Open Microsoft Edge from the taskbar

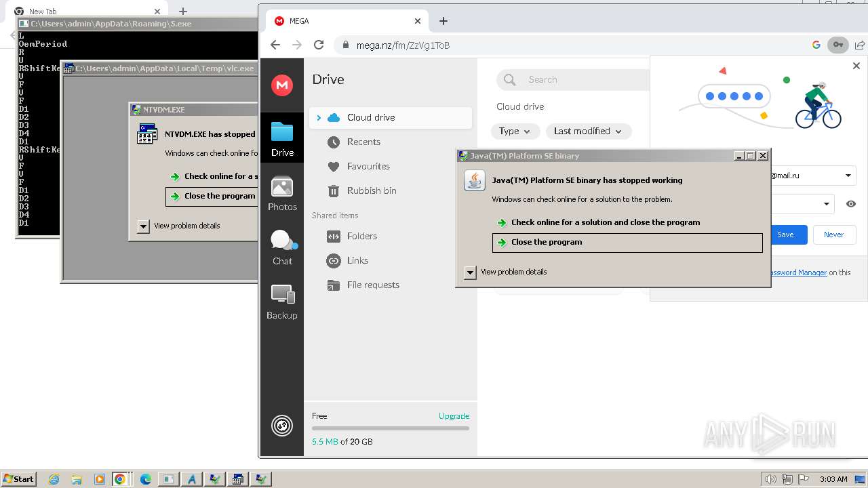[x=146, y=479]
